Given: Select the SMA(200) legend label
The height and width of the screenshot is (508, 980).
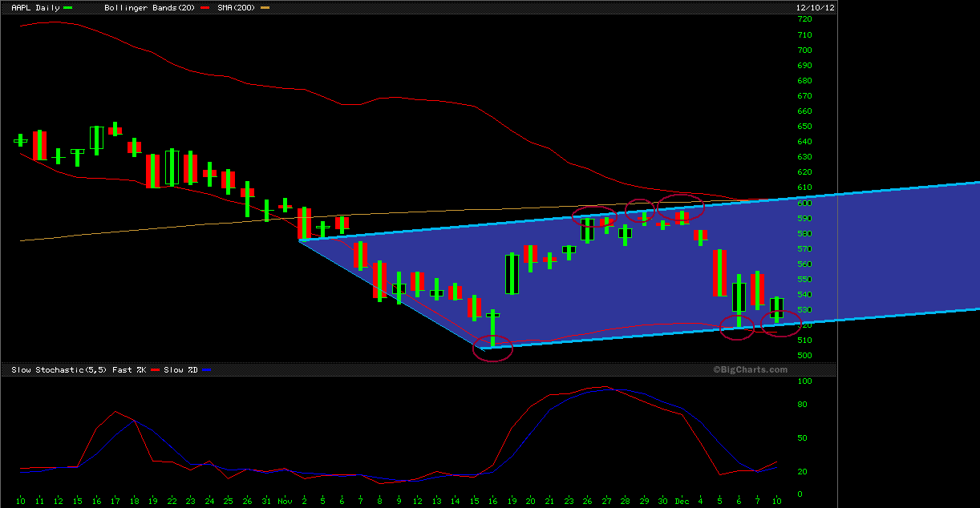Looking at the screenshot, I should click(237, 7).
